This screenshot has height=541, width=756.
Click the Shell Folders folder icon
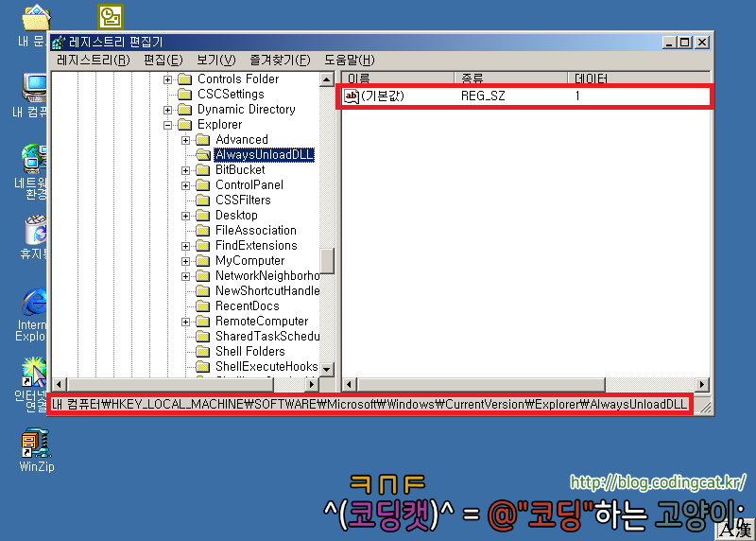203,351
